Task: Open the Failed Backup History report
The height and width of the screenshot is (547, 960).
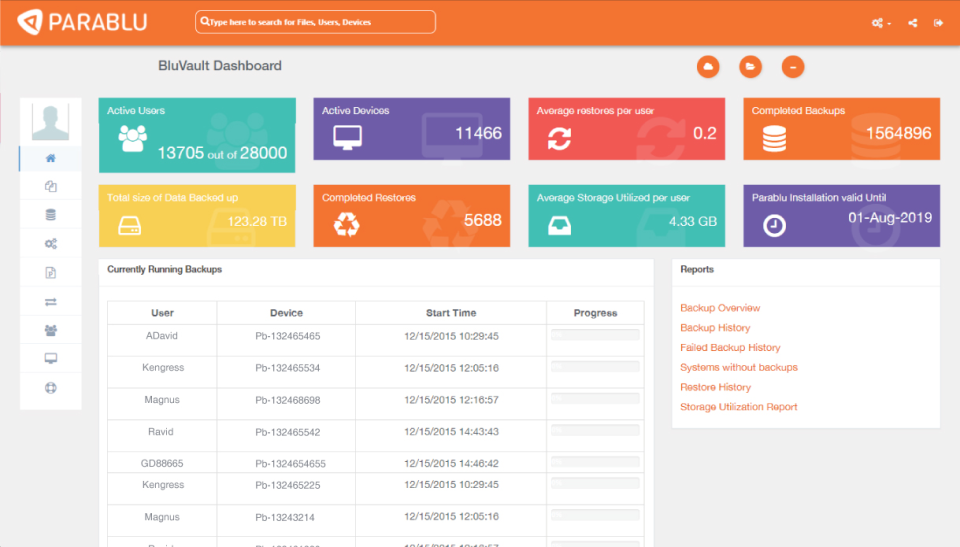Action: [x=730, y=347]
